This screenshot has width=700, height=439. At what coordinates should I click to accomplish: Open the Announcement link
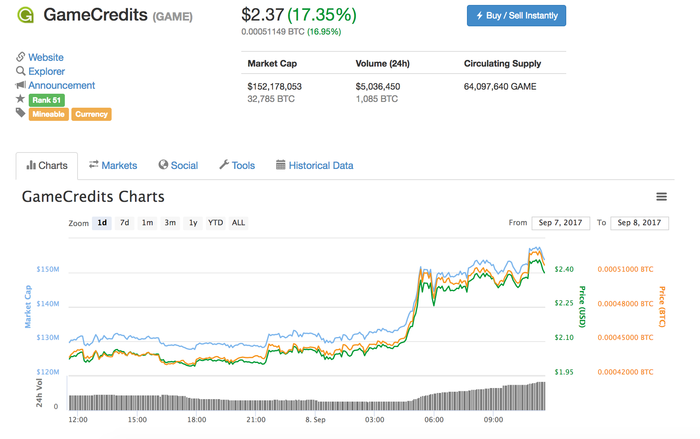coord(62,85)
